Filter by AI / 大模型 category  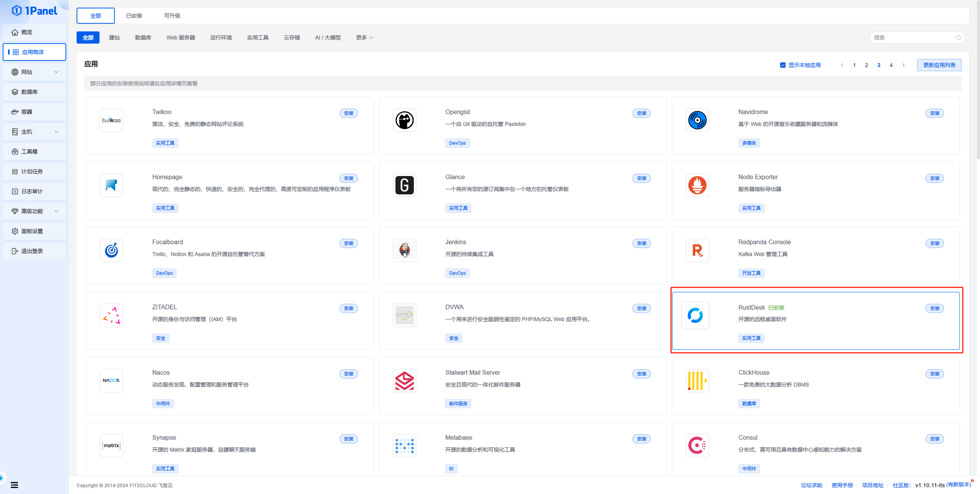coord(328,37)
